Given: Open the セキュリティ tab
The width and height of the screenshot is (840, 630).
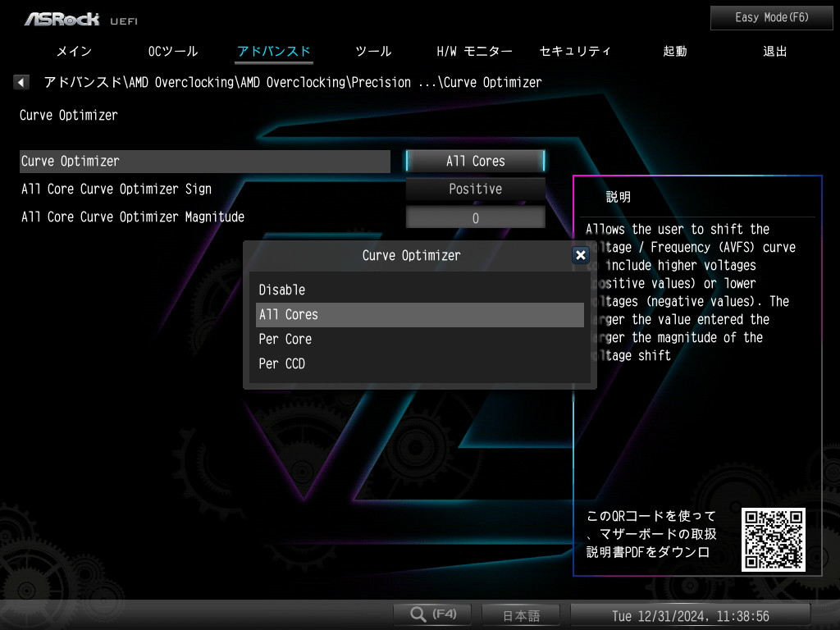Looking at the screenshot, I should click(x=575, y=52).
